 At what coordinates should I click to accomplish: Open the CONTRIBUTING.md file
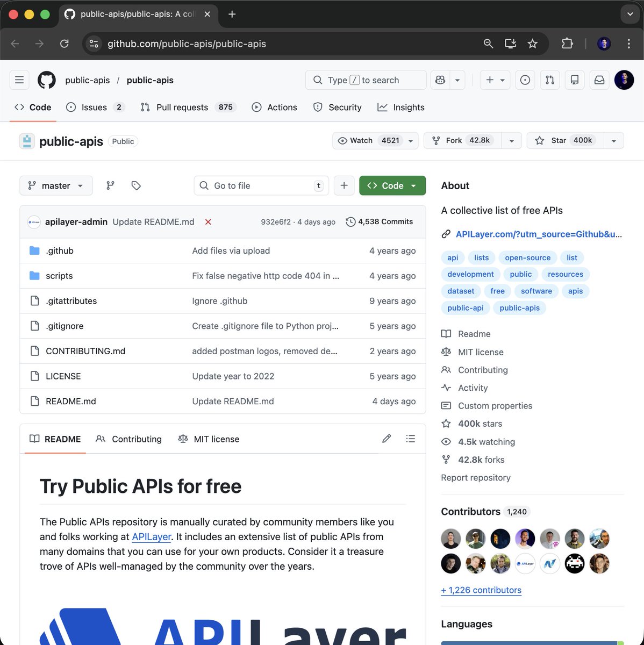coord(85,351)
